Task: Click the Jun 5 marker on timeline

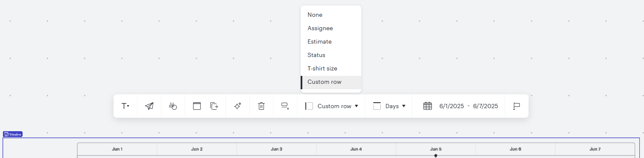Action: point(435,155)
